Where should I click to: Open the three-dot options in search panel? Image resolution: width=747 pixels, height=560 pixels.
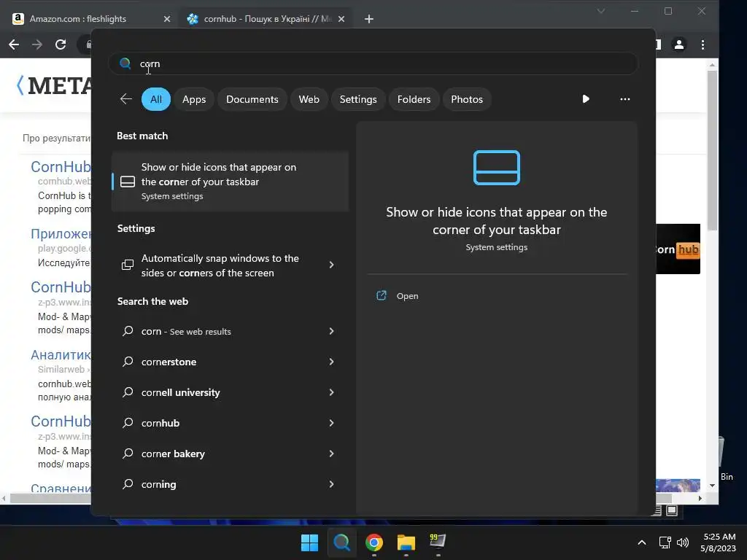coord(624,99)
